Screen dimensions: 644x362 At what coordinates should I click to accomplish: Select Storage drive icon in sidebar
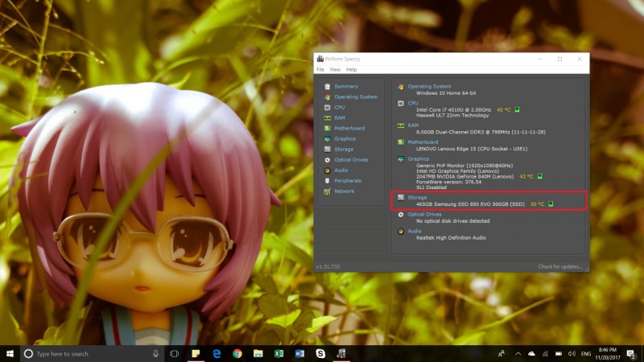pyautogui.click(x=328, y=150)
